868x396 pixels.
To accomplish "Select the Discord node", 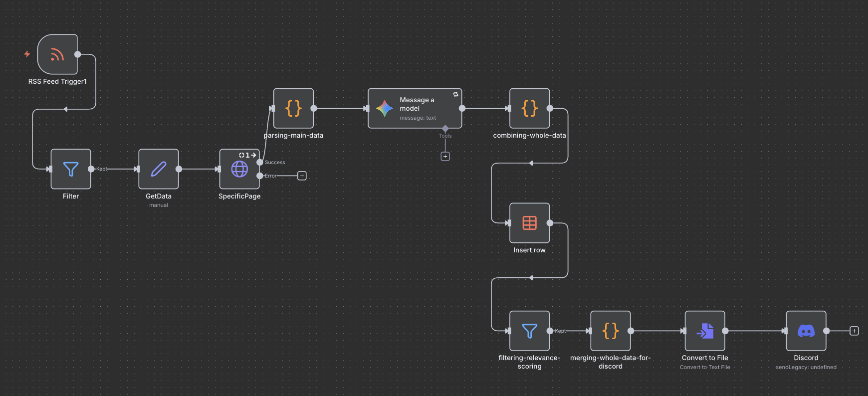I will [806, 331].
